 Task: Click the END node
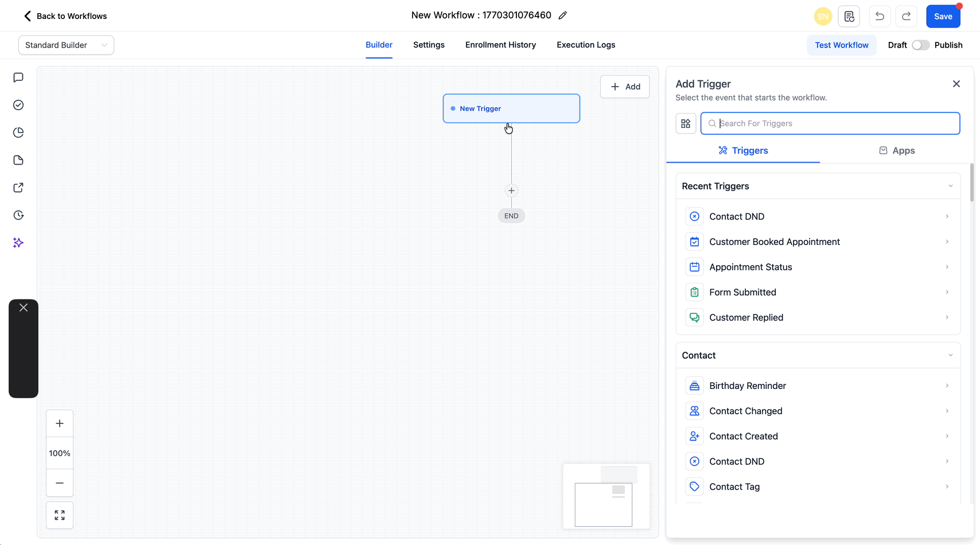[511, 216]
